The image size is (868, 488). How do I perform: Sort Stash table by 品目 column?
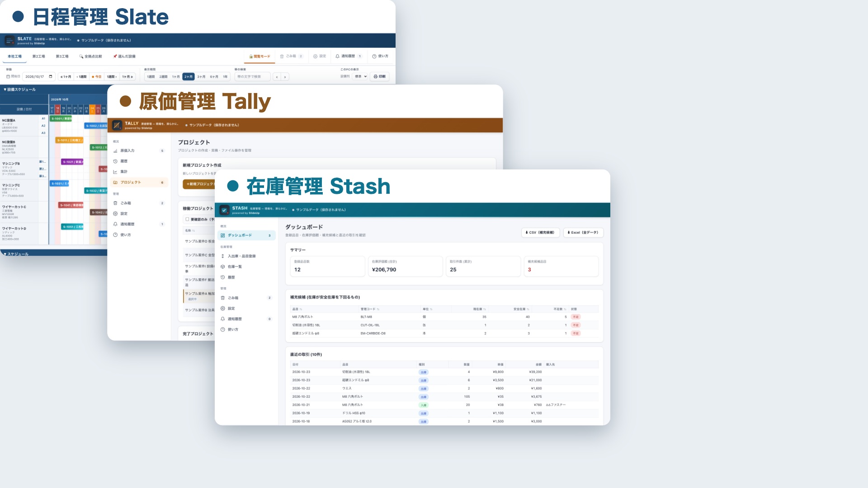(x=297, y=310)
